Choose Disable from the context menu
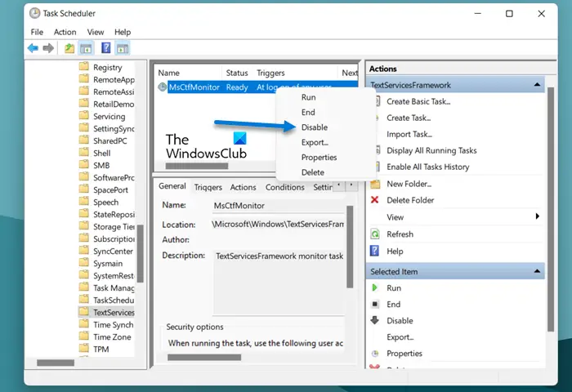This screenshot has width=572, height=392. click(x=315, y=127)
